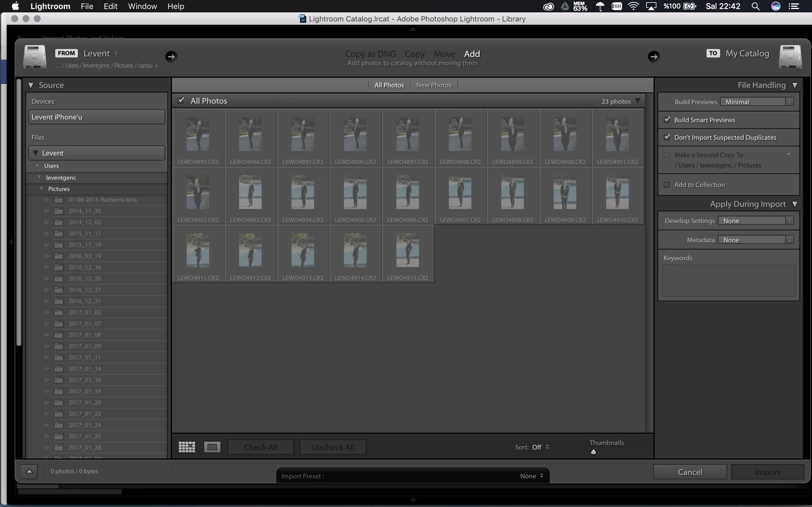812x507 pixels.
Task: Switch to grid view icon
Action: [187, 447]
